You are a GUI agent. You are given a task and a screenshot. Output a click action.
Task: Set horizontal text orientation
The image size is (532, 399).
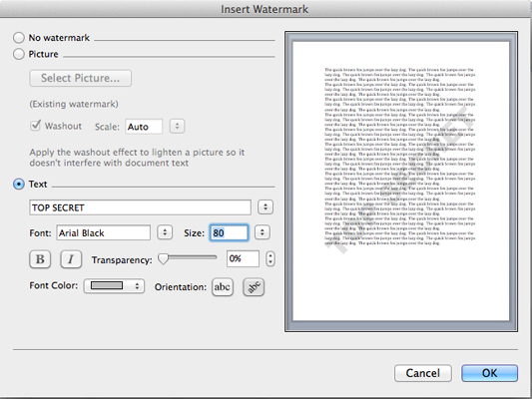point(223,287)
